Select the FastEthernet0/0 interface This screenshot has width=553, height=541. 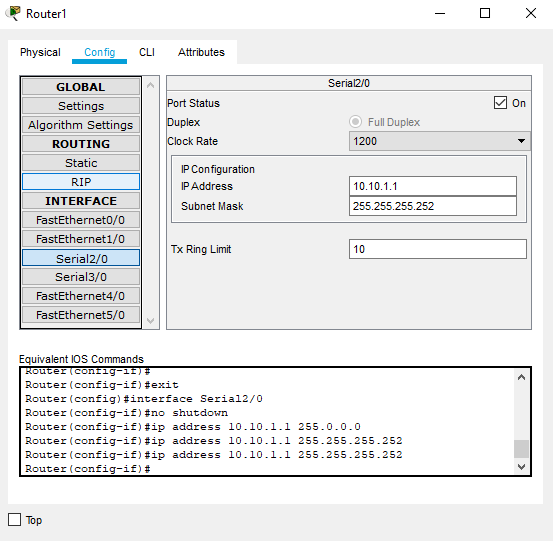81,220
